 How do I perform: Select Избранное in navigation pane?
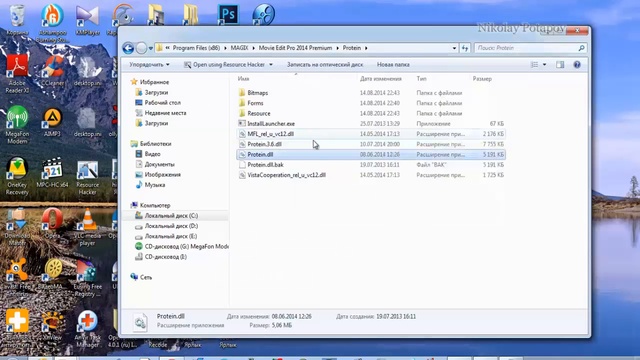click(154, 82)
